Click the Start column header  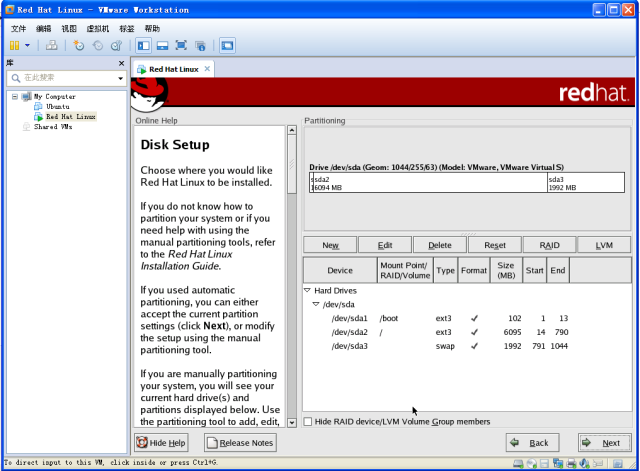pos(534,270)
